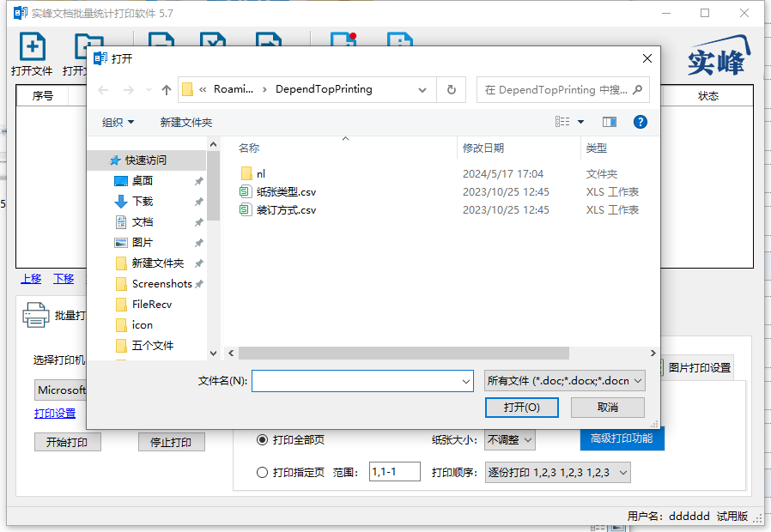Click the DependTopPrinting breadcrumb segment
771x532 pixels.
click(324, 89)
